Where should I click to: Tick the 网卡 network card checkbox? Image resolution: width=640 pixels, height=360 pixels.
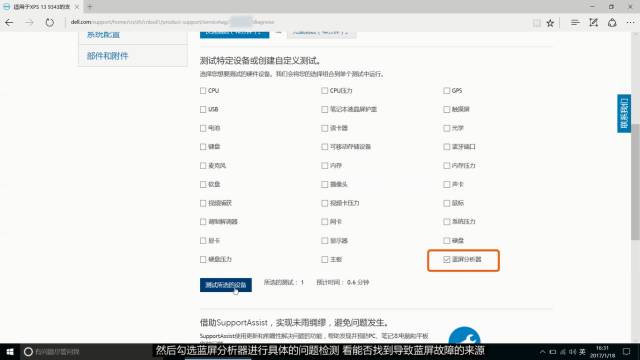pyautogui.click(x=324, y=222)
